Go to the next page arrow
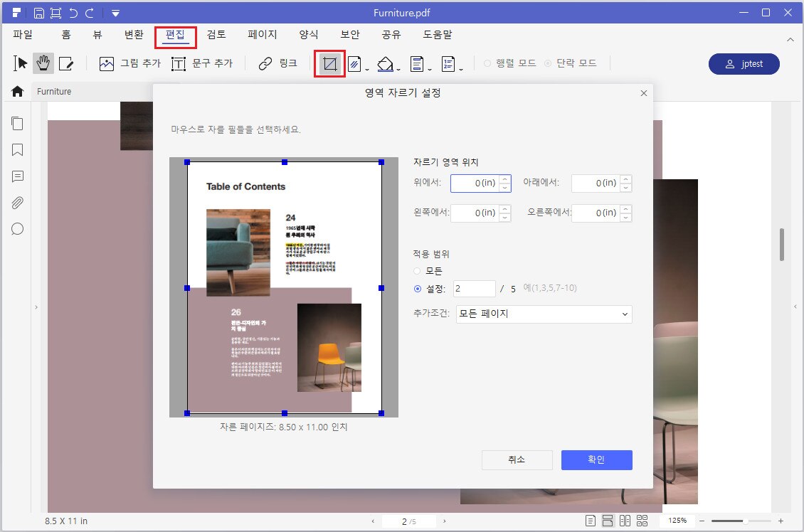 (x=445, y=521)
